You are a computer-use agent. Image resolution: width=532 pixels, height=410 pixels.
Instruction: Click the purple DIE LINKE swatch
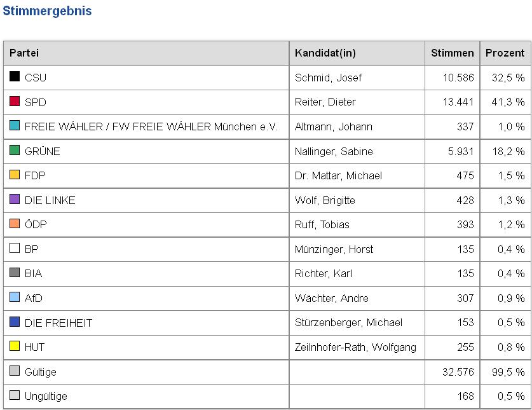(15, 200)
